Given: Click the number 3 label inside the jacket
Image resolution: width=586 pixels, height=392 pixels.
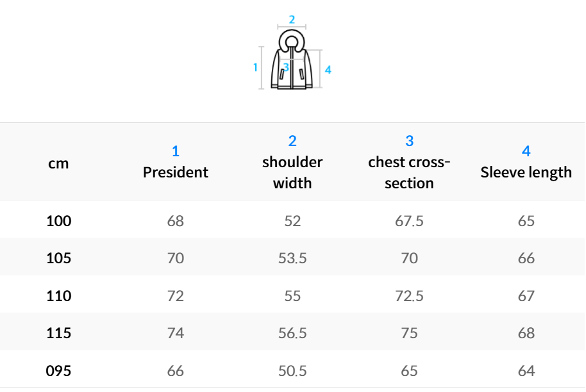Looking at the screenshot, I should pyautogui.click(x=286, y=67).
